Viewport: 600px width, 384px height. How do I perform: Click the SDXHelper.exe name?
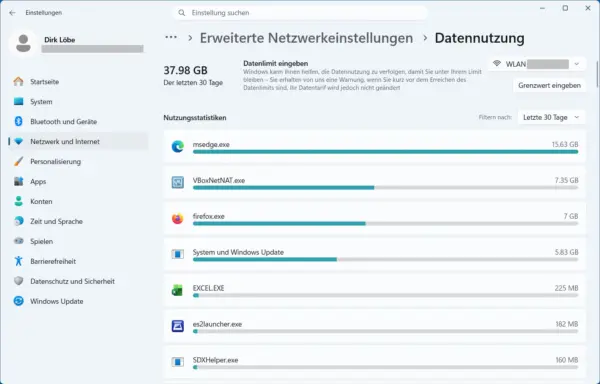pos(215,360)
